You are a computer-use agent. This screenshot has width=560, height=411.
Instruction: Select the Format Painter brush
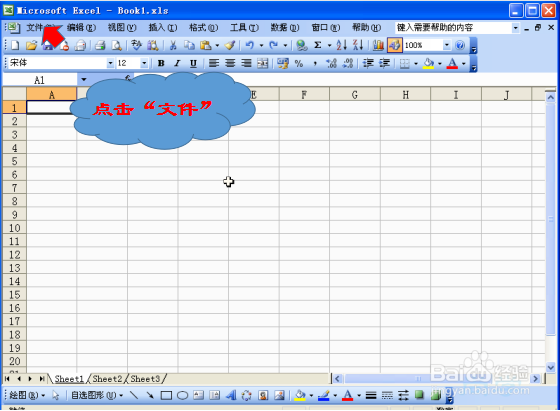pos(230,45)
